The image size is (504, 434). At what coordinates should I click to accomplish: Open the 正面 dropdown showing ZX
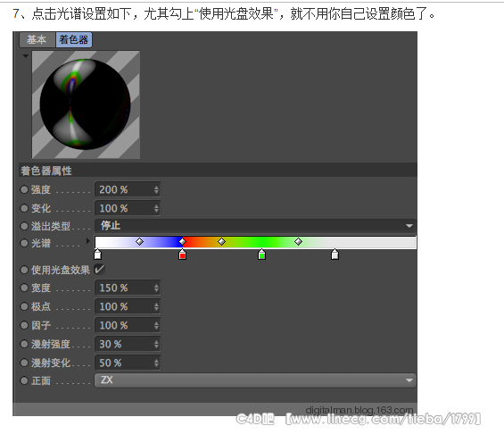[x=255, y=380]
